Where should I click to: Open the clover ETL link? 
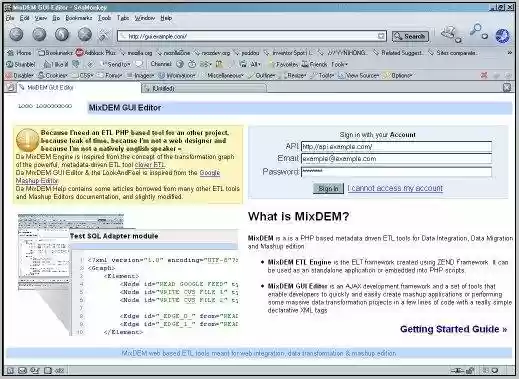click(150, 165)
